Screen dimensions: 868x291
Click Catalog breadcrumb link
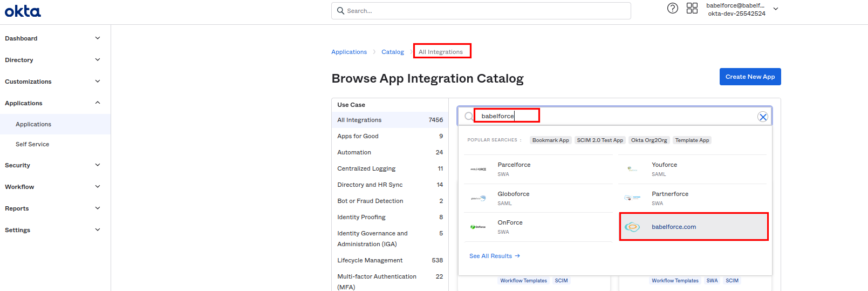coord(393,52)
